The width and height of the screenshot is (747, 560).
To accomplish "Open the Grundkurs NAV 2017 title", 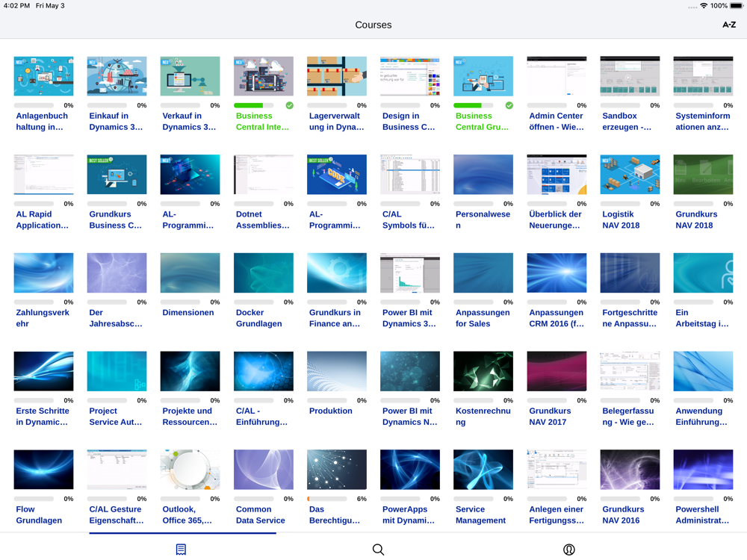I will tap(550, 416).
